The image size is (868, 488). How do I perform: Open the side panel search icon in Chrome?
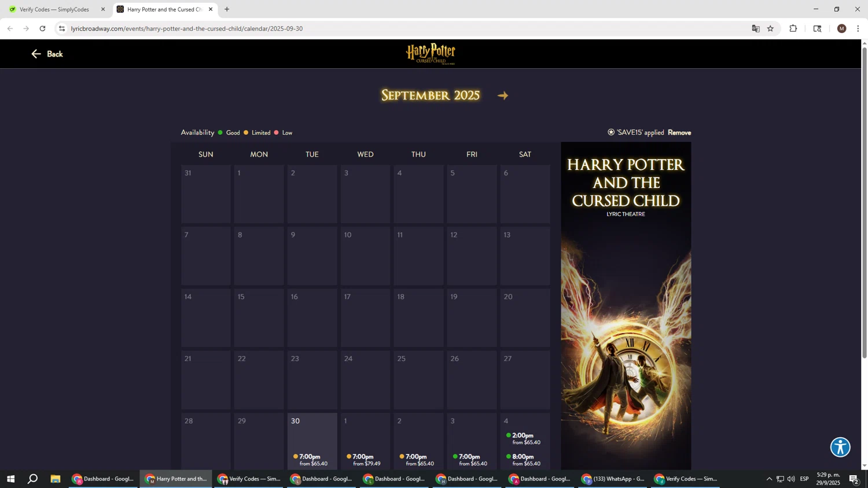tap(817, 28)
